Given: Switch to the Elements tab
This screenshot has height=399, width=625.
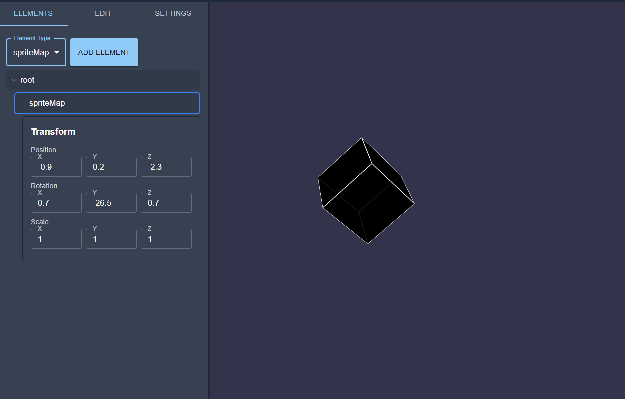Looking at the screenshot, I should (33, 13).
